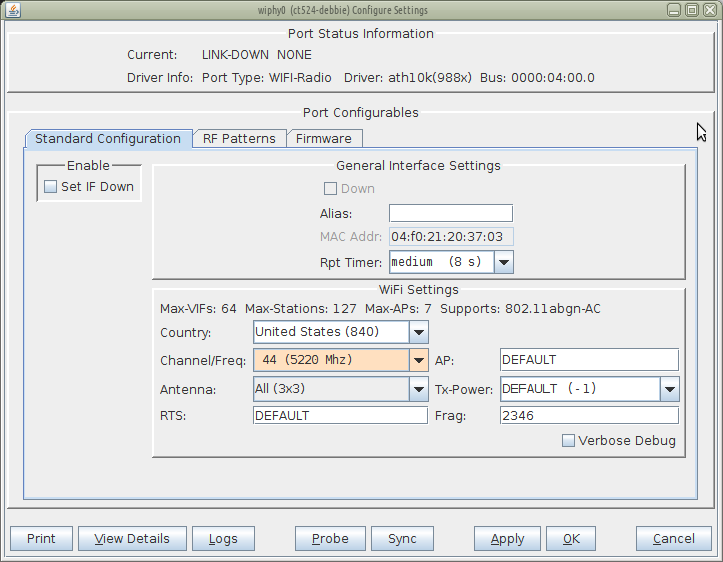
Task: Click into the Alias text field
Action: coord(451,213)
